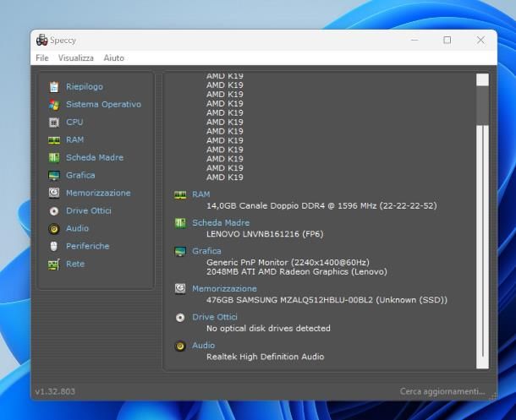Click 476GB SAMSUNG MZALQ512HBLU text
This screenshot has height=420, width=516.
pyautogui.click(x=327, y=300)
